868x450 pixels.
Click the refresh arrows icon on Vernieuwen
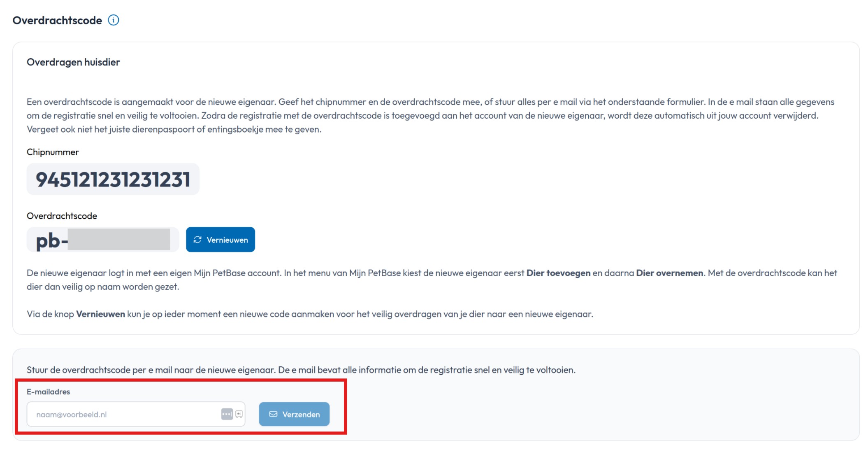[197, 240]
